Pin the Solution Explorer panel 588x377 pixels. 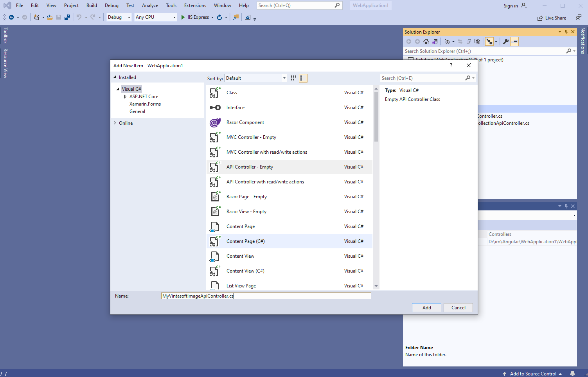[x=566, y=32]
